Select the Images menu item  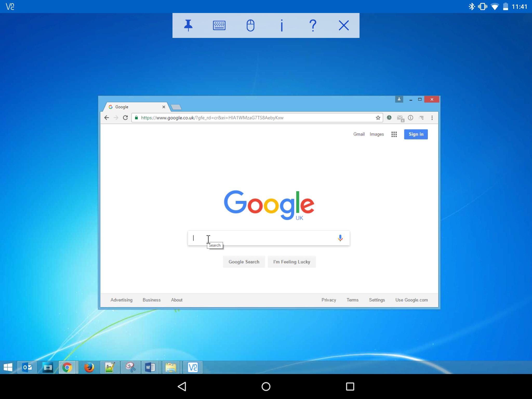377,134
